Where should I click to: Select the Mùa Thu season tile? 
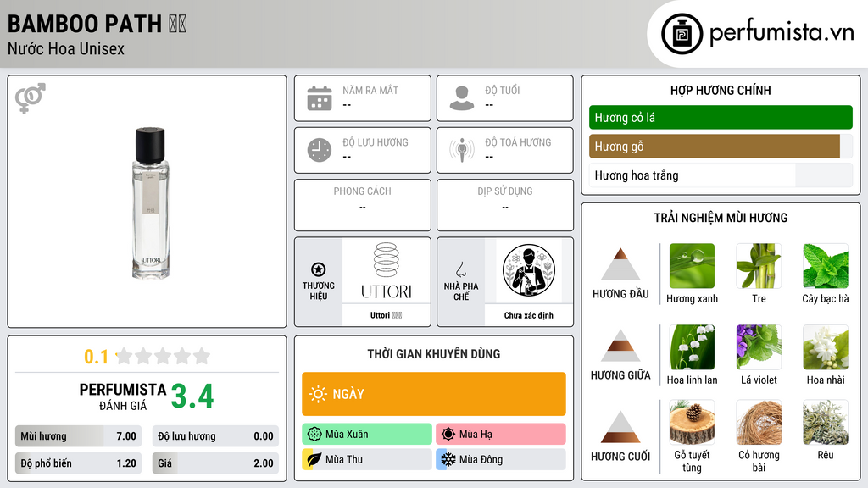(366, 459)
